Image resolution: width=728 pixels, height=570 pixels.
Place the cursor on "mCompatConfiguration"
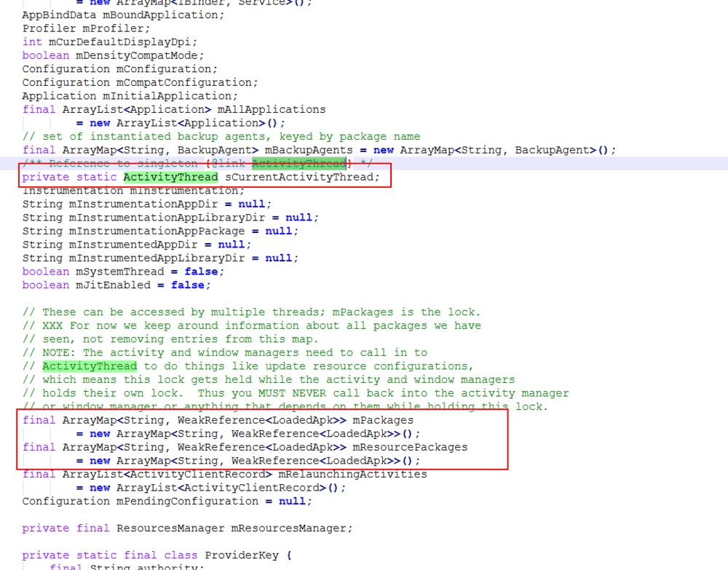click(184, 82)
